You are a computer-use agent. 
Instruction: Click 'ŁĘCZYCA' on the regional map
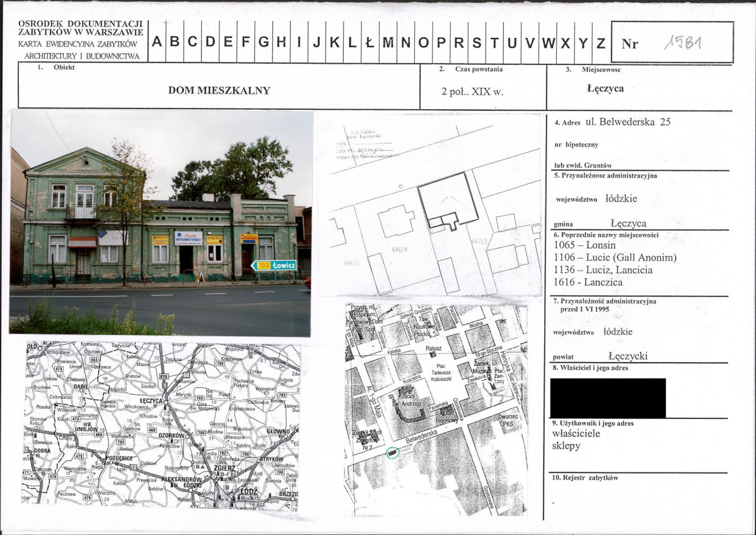point(151,401)
